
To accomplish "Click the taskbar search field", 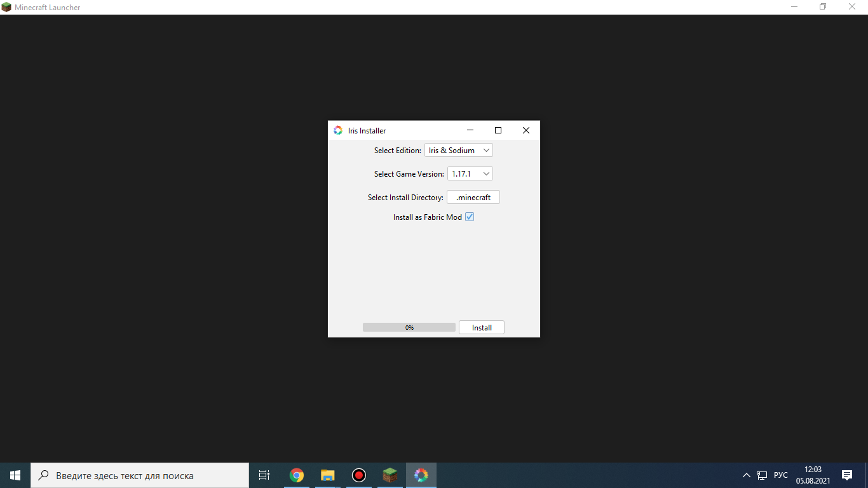I will click(x=140, y=475).
